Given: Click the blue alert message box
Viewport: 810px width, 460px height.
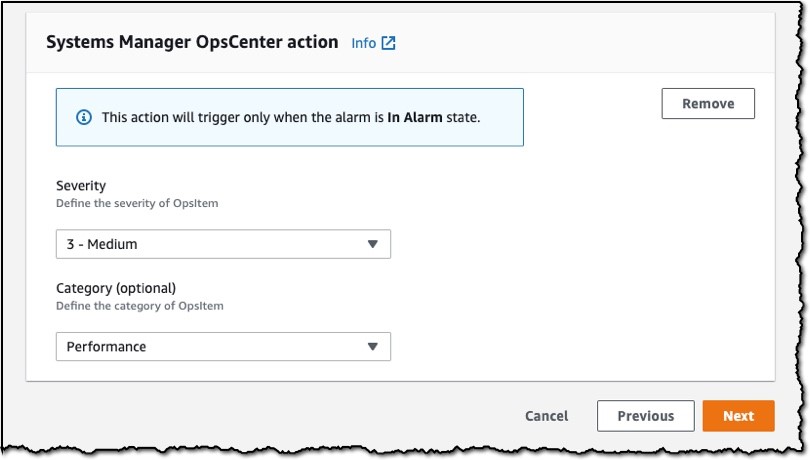Looking at the screenshot, I should coord(290,117).
